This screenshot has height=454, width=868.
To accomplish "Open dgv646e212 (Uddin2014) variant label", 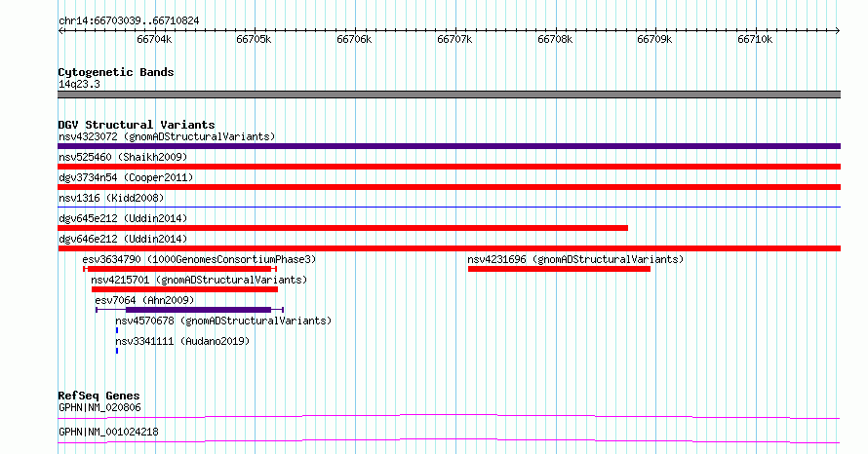I will tap(123, 239).
